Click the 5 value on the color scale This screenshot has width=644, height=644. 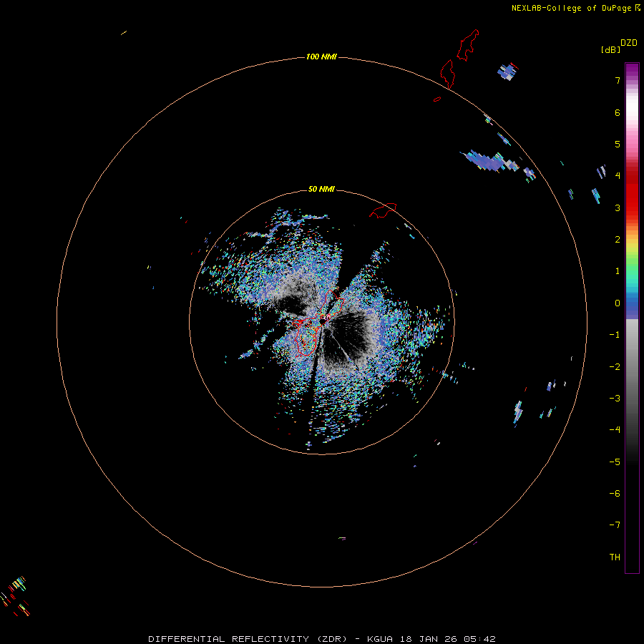pos(618,144)
